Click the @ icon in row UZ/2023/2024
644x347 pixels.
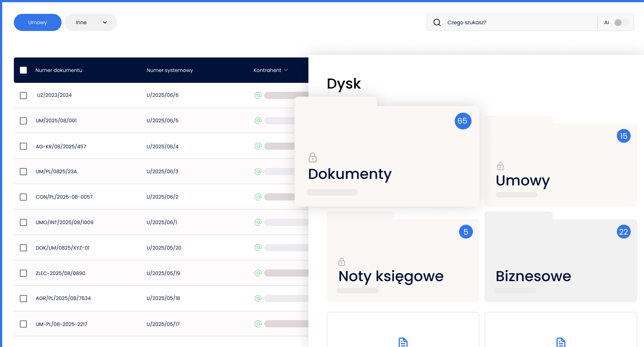[x=258, y=95]
